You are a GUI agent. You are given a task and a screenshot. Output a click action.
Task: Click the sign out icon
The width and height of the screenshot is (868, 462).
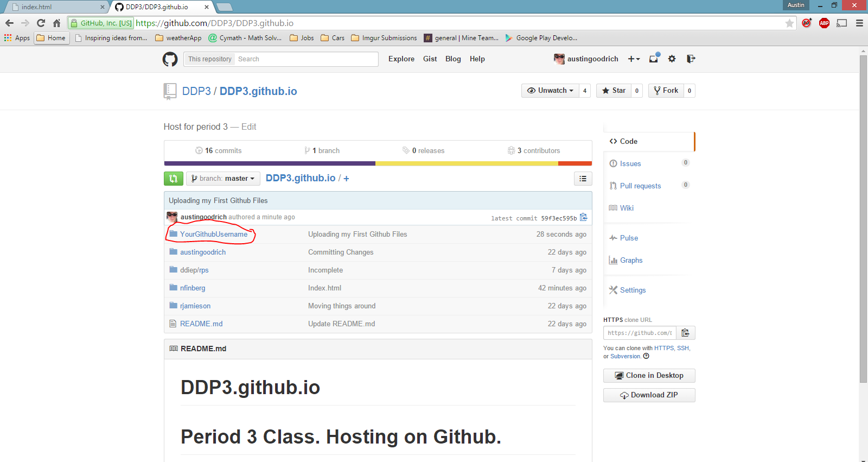tap(691, 59)
